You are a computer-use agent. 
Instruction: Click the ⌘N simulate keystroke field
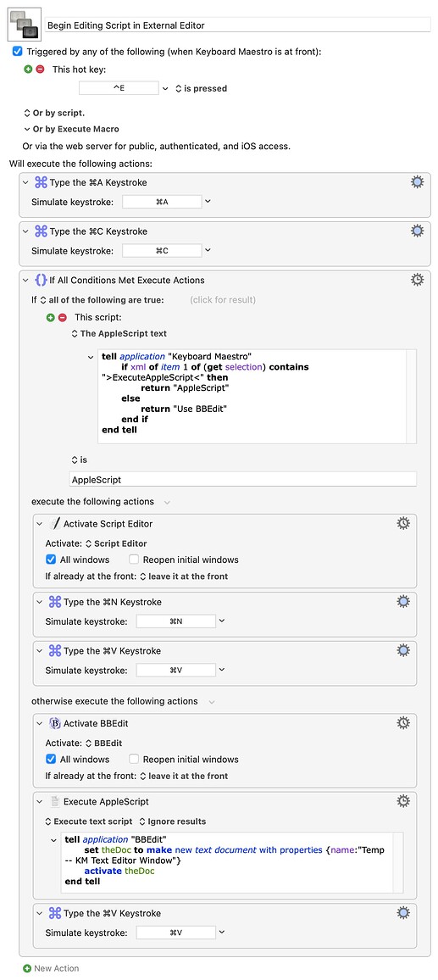click(x=176, y=621)
